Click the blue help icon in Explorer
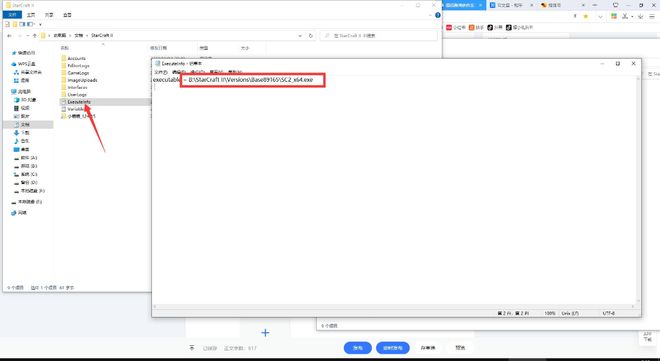Viewport: 660px width, 361px height. pyautogui.click(x=438, y=15)
